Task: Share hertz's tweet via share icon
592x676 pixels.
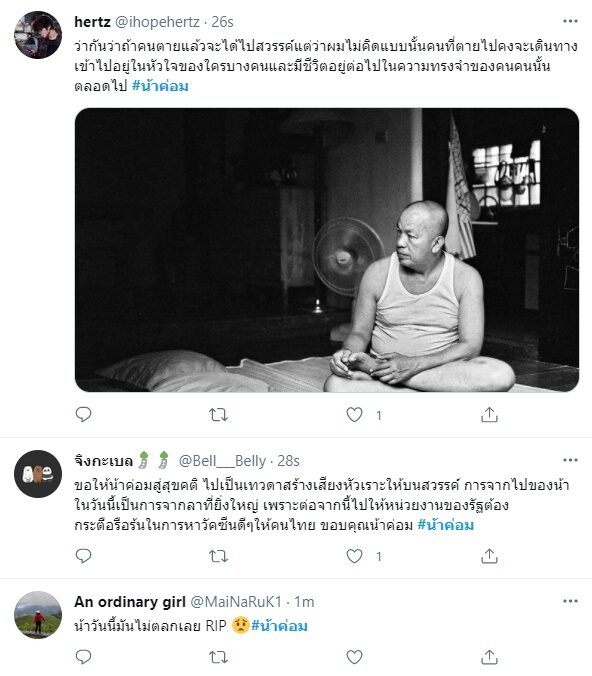Action: 489,414
